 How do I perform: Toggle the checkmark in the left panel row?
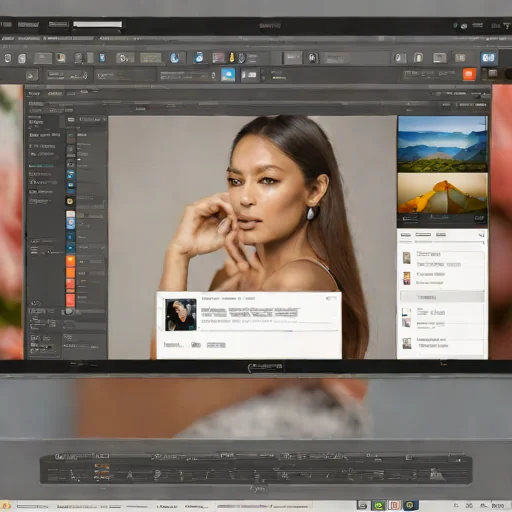(x=103, y=248)
